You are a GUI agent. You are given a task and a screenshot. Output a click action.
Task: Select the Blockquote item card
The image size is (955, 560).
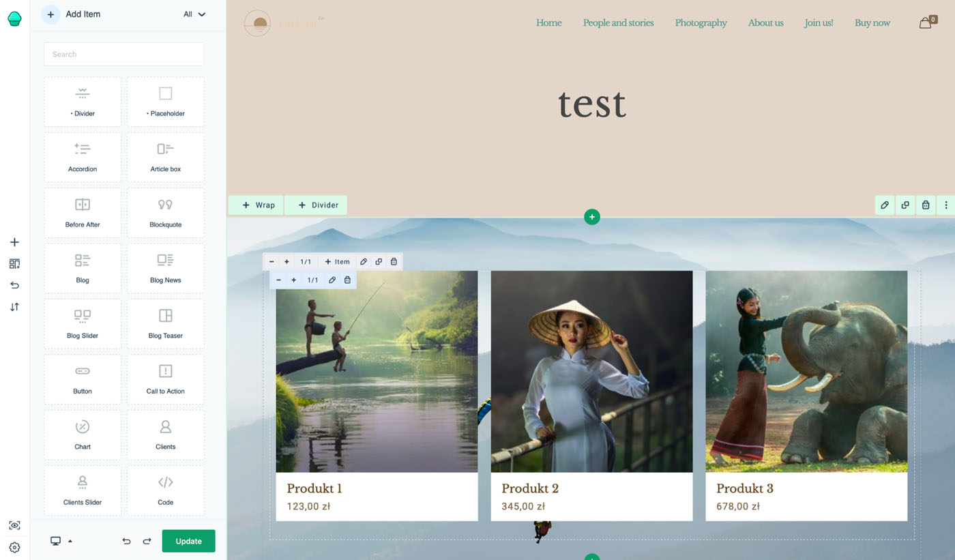tap(166, 213)
